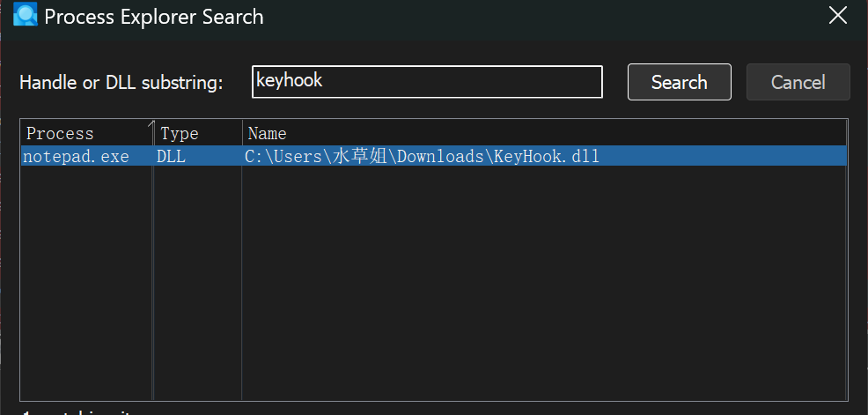
Task: Click divider between Process and Type headers
Action: (153, 134)
